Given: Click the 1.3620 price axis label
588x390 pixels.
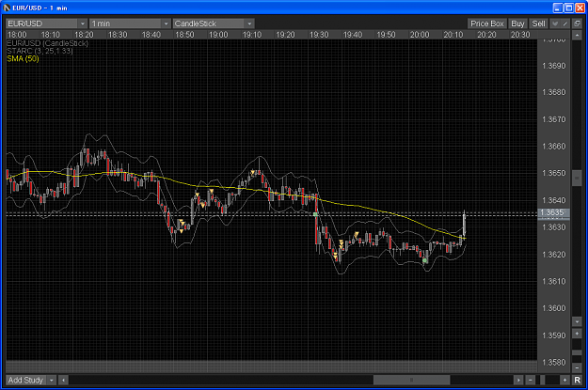Looking at the screenshot, I should point(553,255).
